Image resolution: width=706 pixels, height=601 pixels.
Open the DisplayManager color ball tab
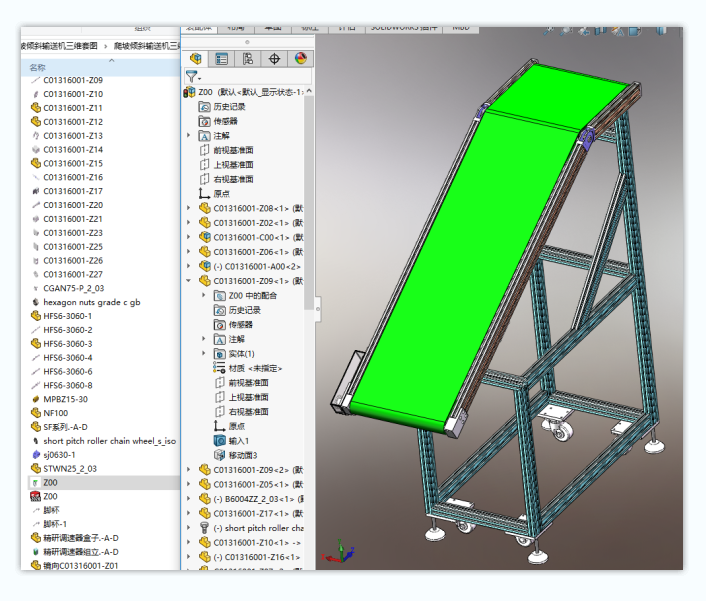pyautogui.click(x=300, y=59)
